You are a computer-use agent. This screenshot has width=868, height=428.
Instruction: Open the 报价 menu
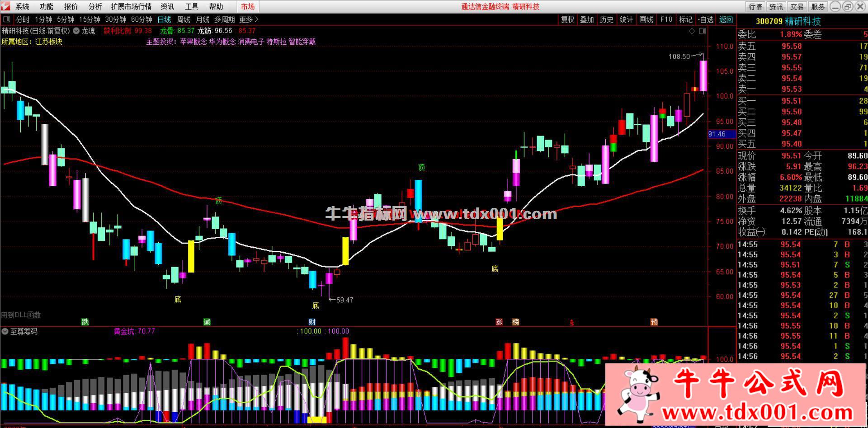click(71, 6)
